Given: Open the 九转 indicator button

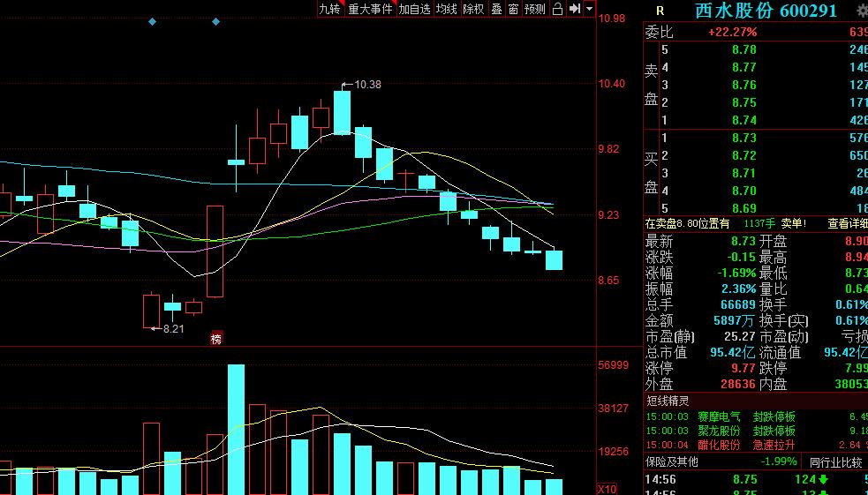Looking at the screenshot, I should tap(329, 9).
